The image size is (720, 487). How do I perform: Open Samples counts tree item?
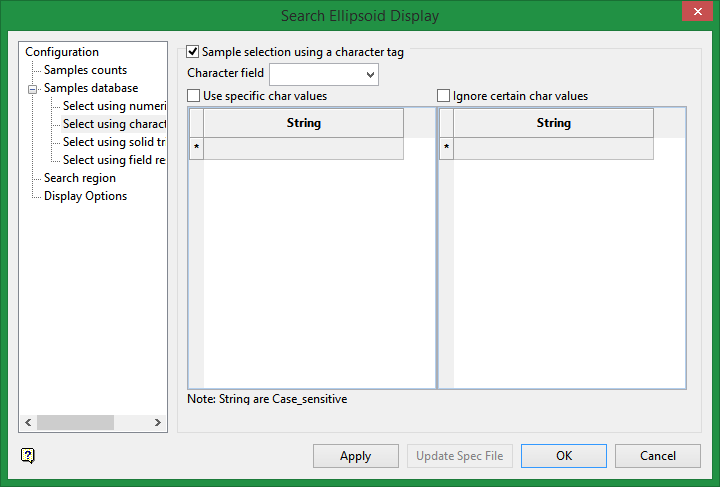(x=85, y=70)
